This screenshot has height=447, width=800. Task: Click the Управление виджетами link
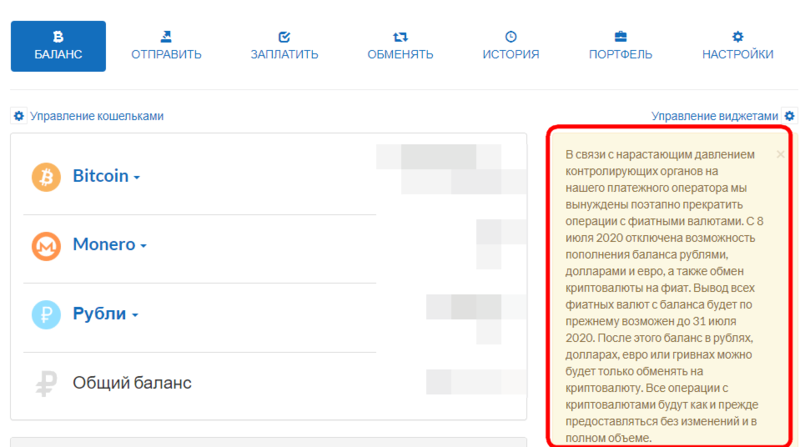coord(714,116)
